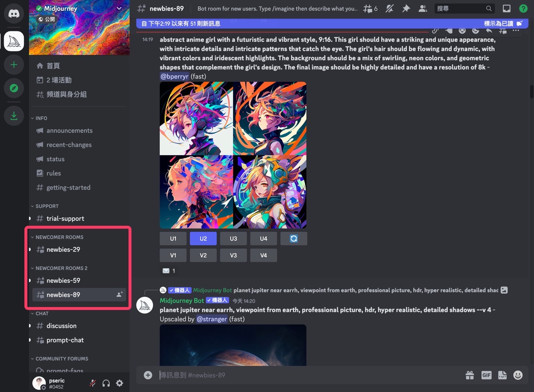Click create invite icon on newbies-89
Screen dimensions: 534x392
point(120,294)
